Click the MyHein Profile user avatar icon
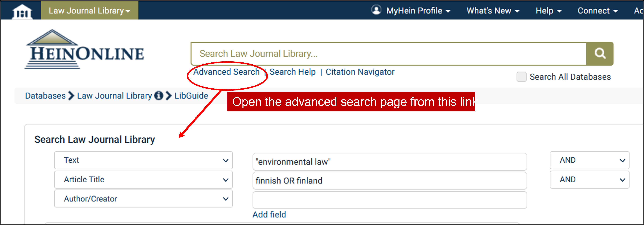The height and width of the screenshot is (225, 644). coord(376,10)
